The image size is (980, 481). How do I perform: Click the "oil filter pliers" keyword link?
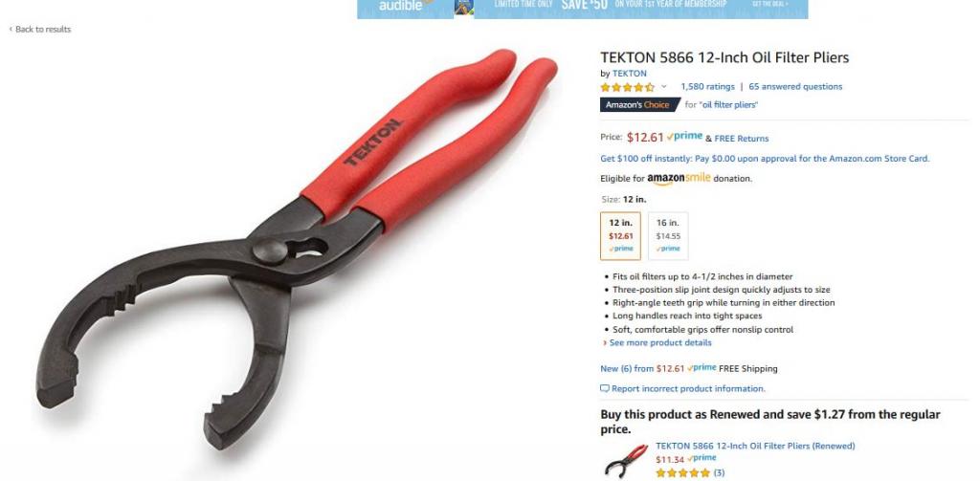click(728, 105)
